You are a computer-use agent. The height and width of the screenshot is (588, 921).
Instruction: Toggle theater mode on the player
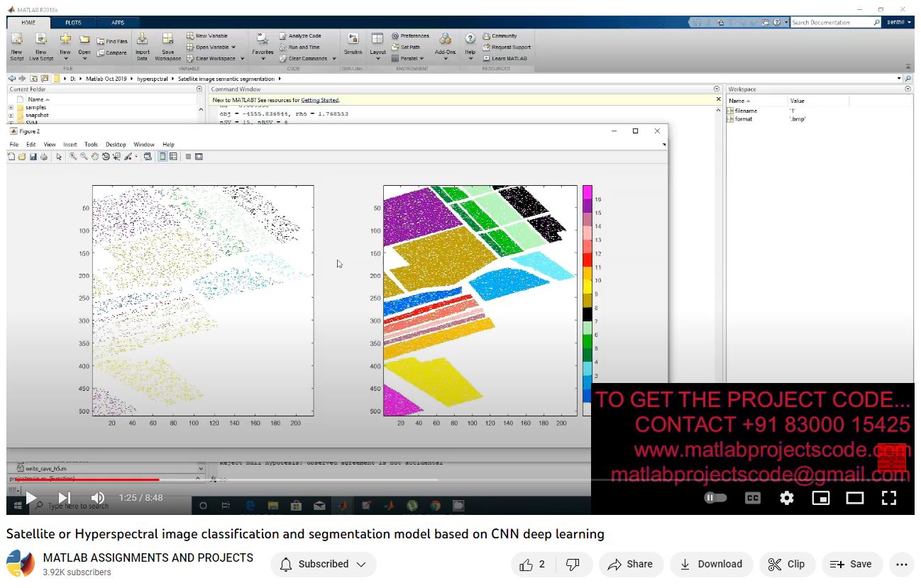point(854,498)
